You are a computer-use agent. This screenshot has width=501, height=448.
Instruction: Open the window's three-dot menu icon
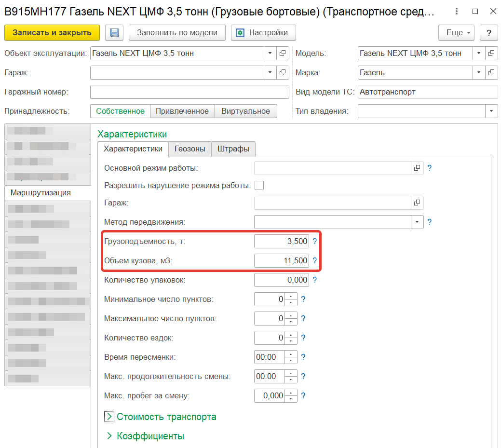[457, 12]
